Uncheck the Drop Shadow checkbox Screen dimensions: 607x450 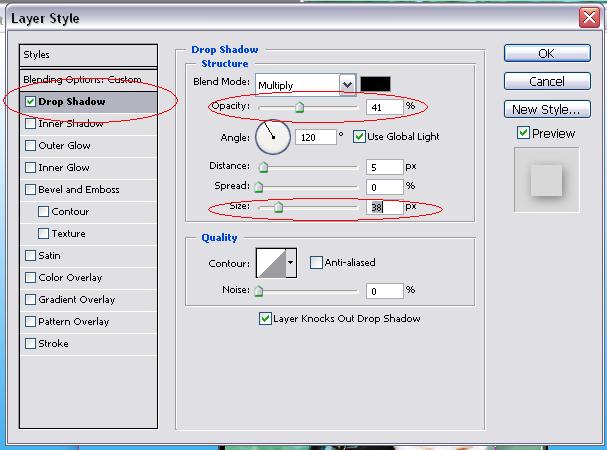pos(30,101)
